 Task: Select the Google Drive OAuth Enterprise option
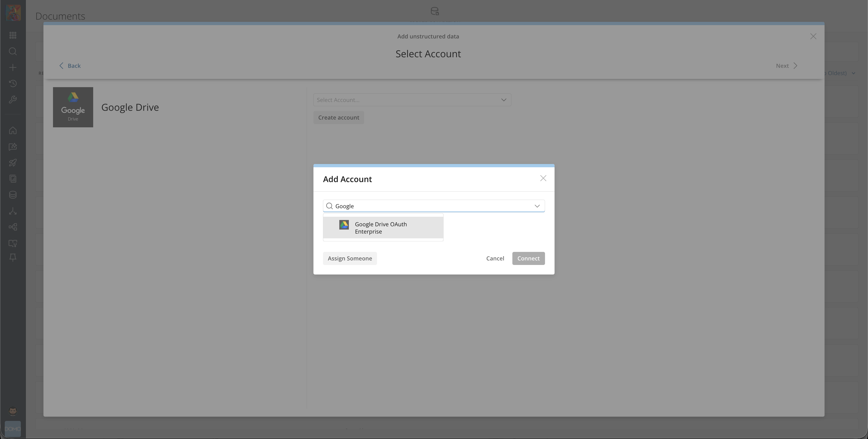[x=383, y=228]
